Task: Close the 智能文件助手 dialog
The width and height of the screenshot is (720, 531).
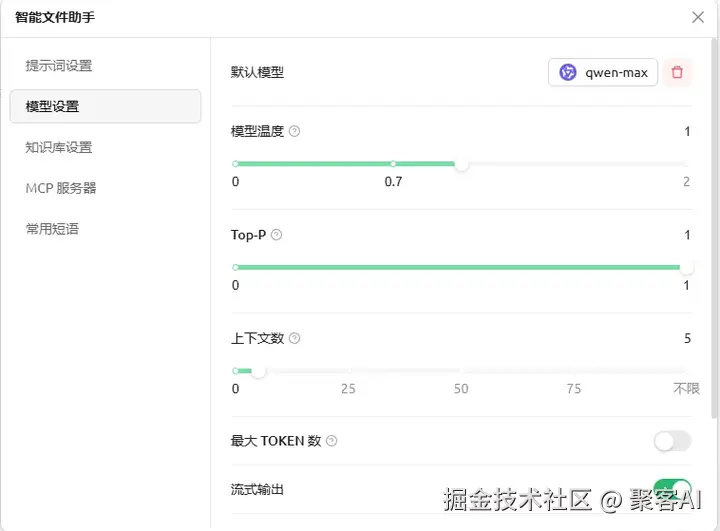Action: [698, 17]
